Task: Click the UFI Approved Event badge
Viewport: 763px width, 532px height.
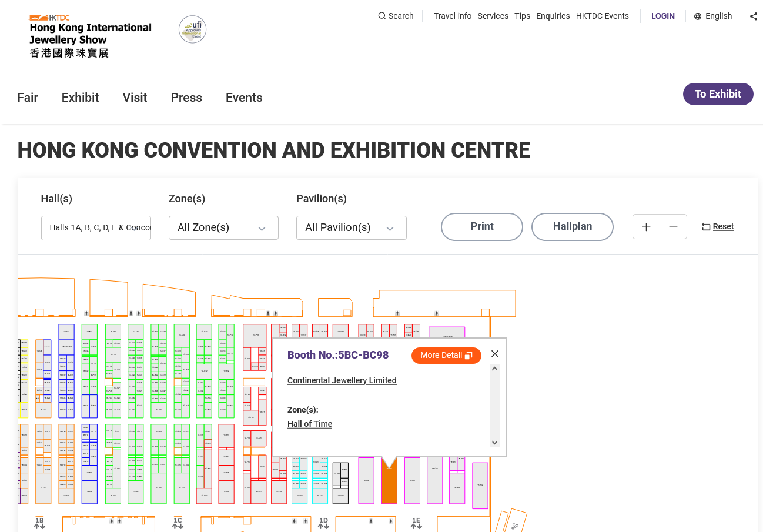Action: pyautogui.click(x=192, y=29)
